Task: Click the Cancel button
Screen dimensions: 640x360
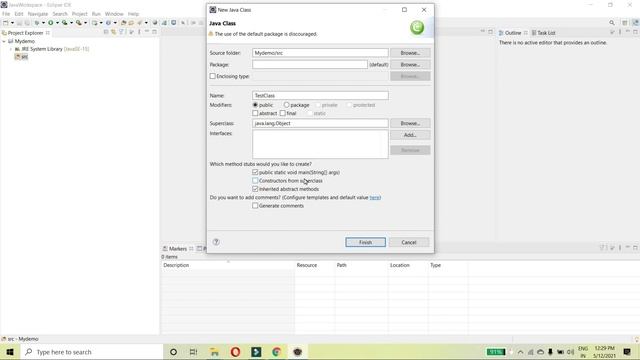Action: (x=409, y=242)
